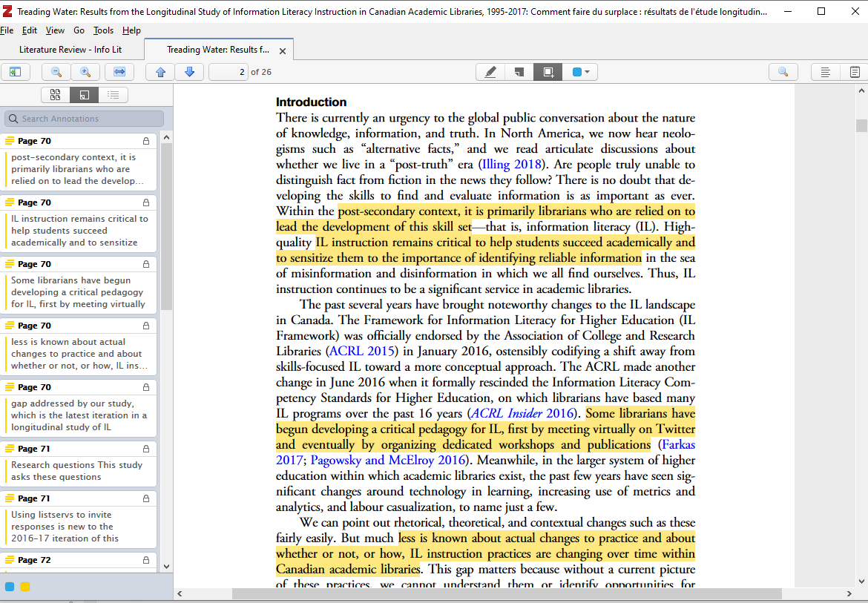Click document scroll up arrow
868x603 pixels.
[861, 90]
